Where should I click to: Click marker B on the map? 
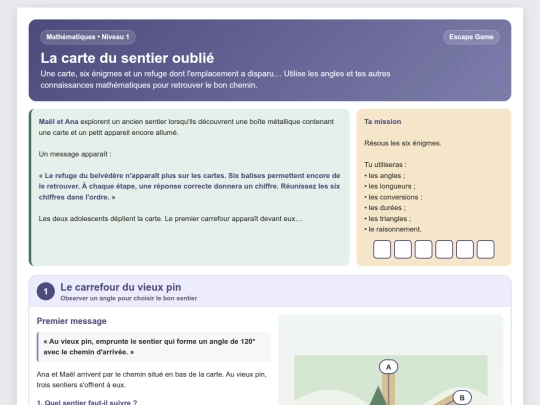coord(462,398)
